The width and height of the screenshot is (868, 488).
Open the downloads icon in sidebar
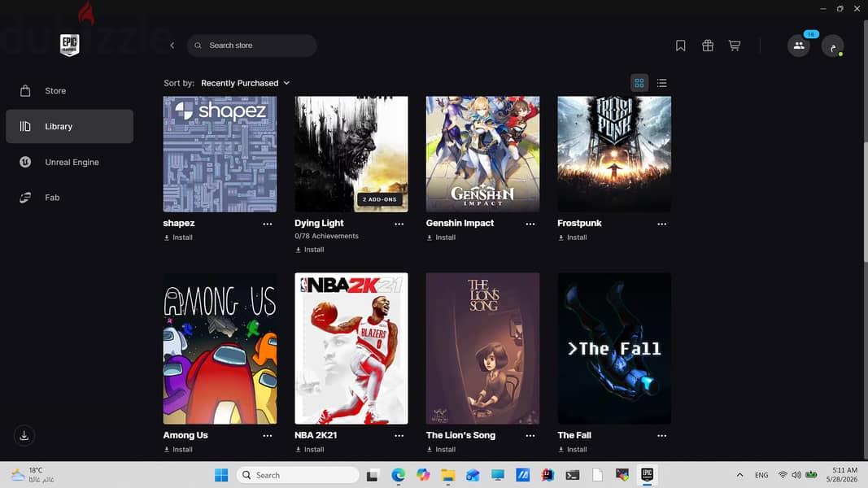[x=24, y=435]
